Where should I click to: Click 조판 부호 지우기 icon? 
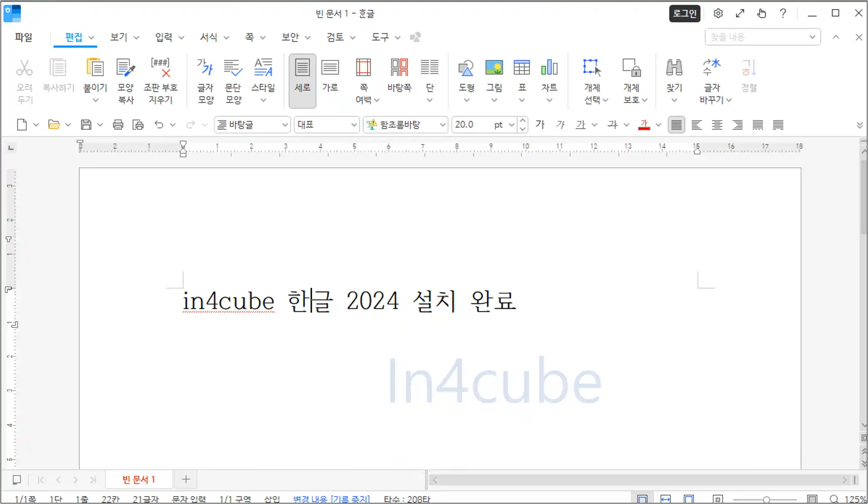tap(160, 68)
